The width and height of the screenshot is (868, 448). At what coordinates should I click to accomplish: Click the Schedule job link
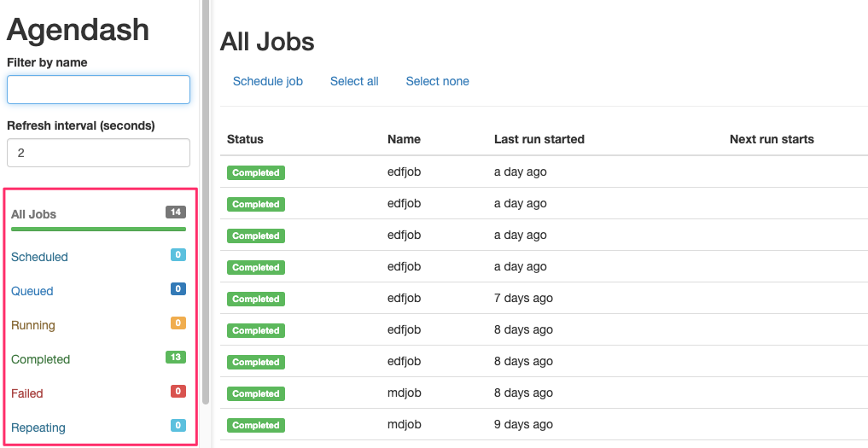point(268,81)
